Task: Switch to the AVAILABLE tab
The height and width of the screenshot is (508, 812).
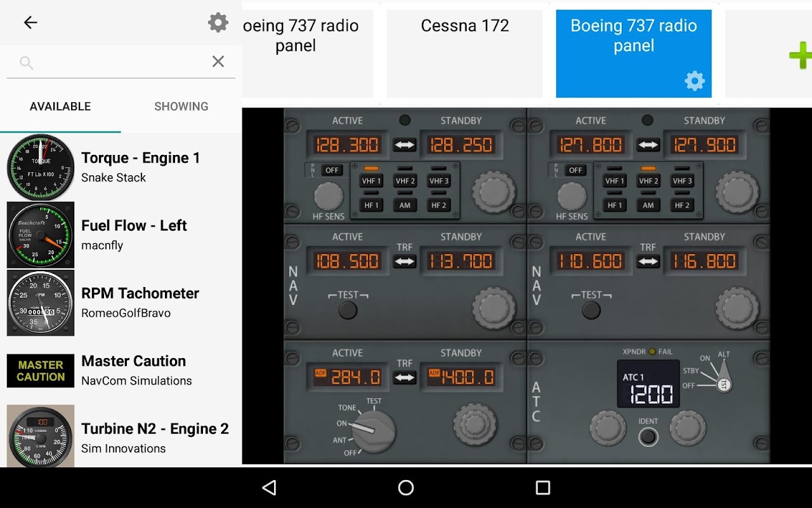Action: coord(60,106)
